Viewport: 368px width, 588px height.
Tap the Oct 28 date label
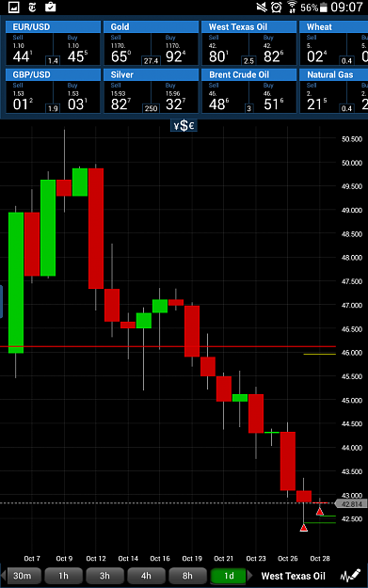pos(320,559)
